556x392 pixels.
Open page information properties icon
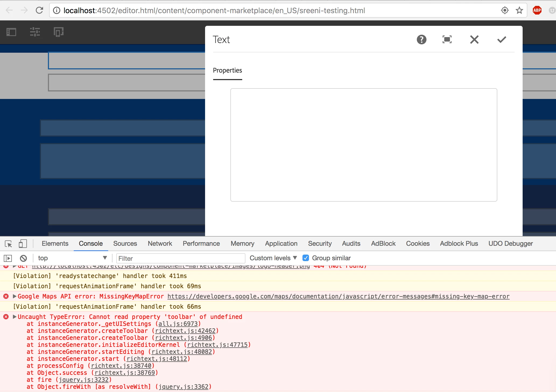point(35,32)
